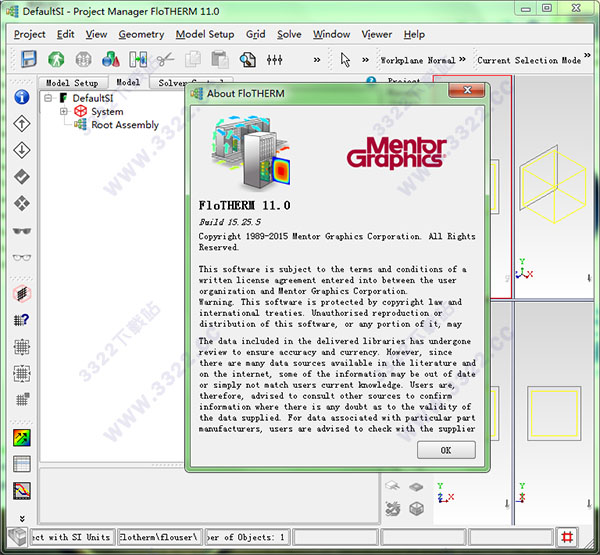Open the Window menu
The width and height of the screenshot is (600, 555).
pyautogui.click(x=331, y=34)
